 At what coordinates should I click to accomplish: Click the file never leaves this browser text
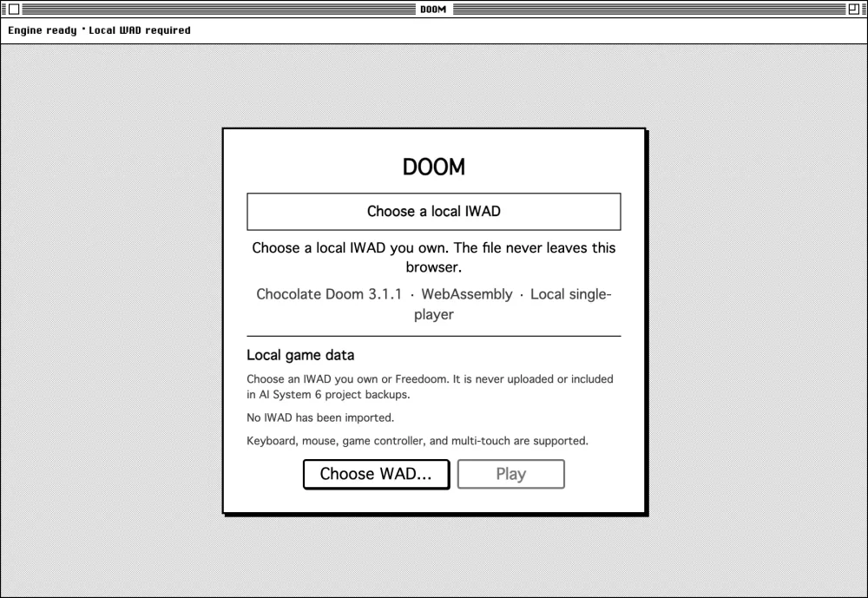434,258
